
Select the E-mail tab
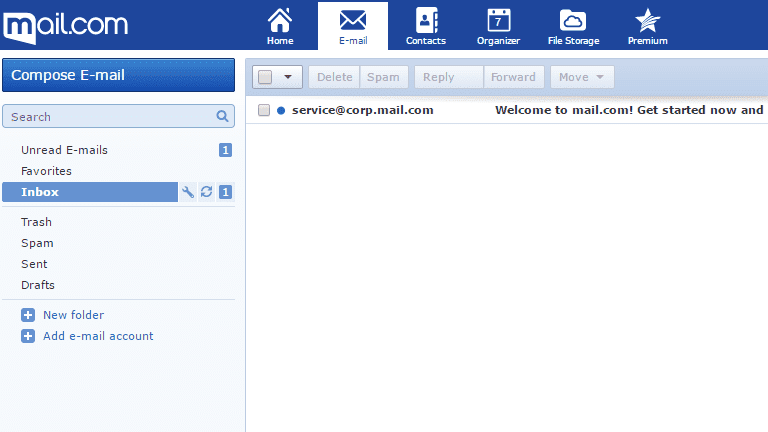(x=353, y=26)
